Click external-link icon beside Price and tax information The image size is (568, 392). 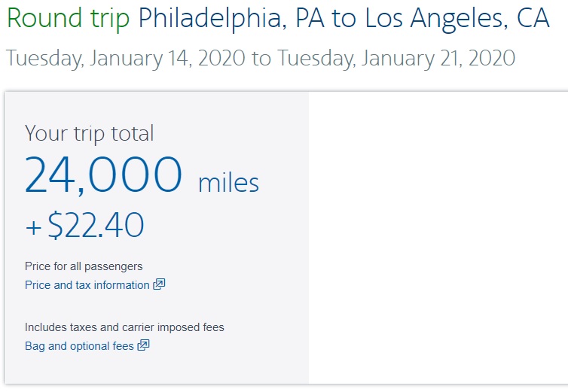159,284
